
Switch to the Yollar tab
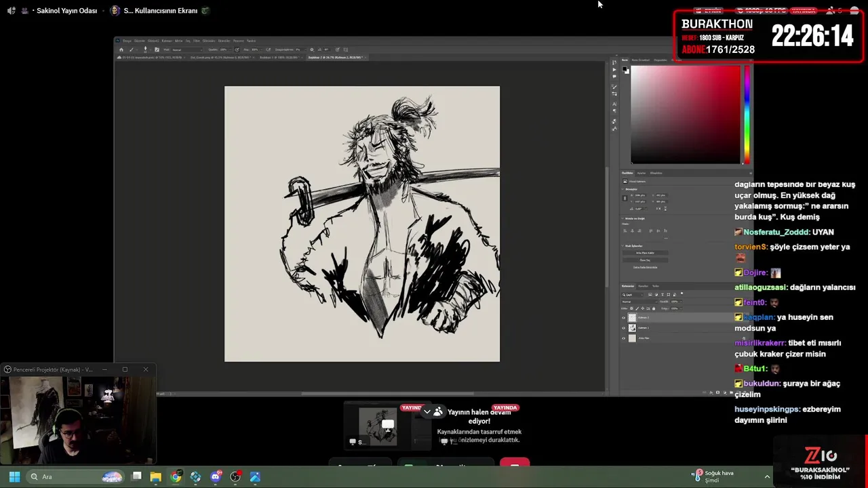(x=656, y=286)
